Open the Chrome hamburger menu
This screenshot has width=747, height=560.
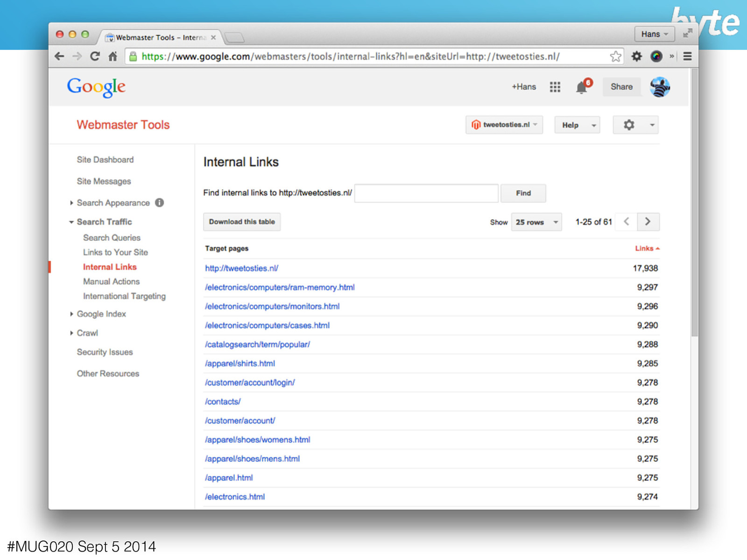point(687,56)
